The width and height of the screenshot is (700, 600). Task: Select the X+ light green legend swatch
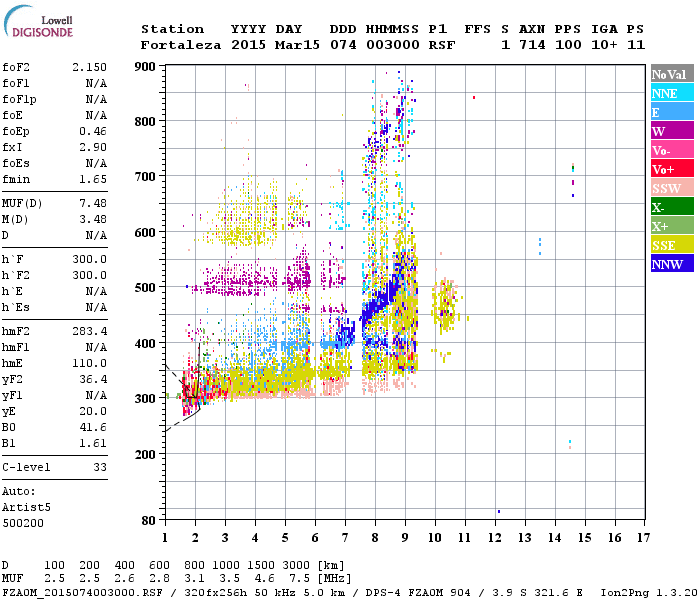pyautogui.click(x=672, y=225)
